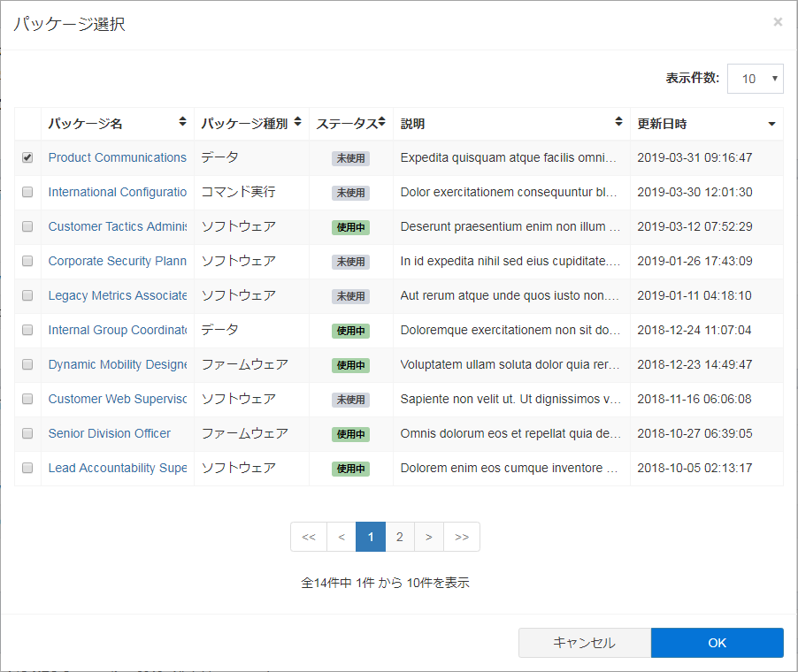Confirm selection with OK button
Viewport: 798px width, 672px height.
coord(717,643)
